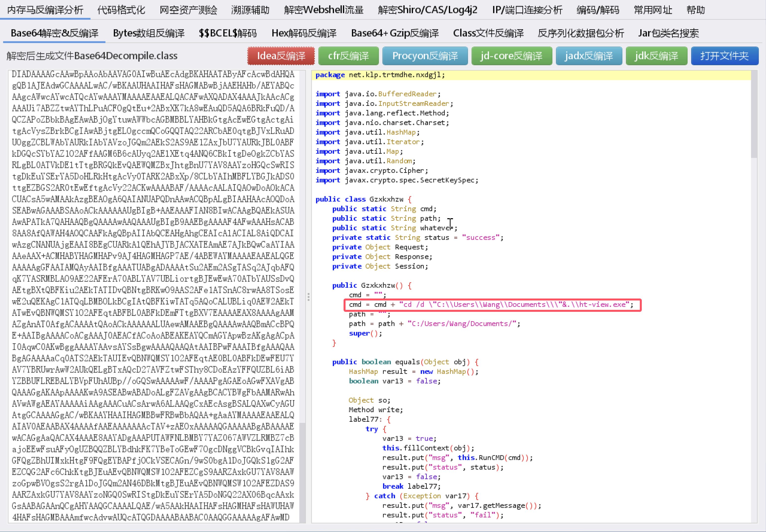The width and height of the screenshot is (766, 532).
Task: Click the public class Gzxkxhzw declaration
Action: click(364, 199)
